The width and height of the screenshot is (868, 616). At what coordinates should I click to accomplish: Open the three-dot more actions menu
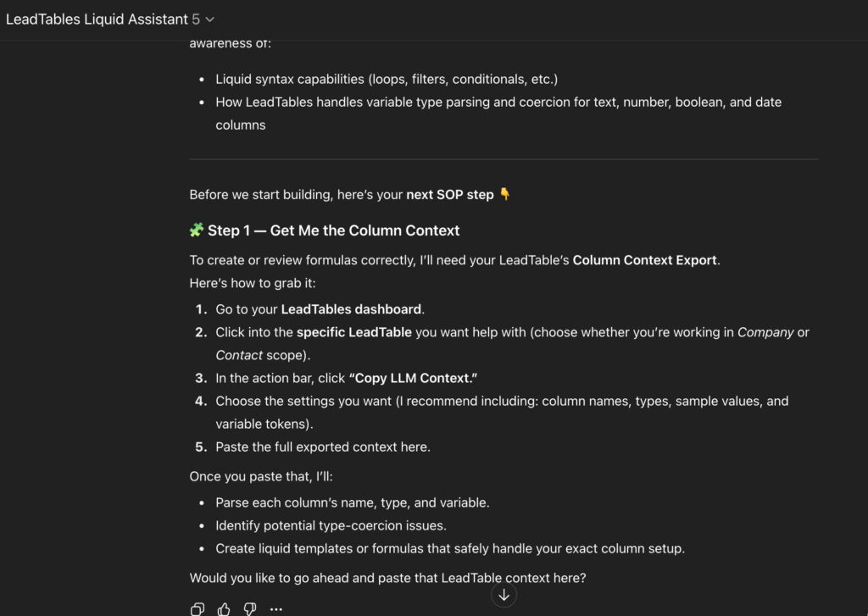pyautogui.click(x=276, y=608)
